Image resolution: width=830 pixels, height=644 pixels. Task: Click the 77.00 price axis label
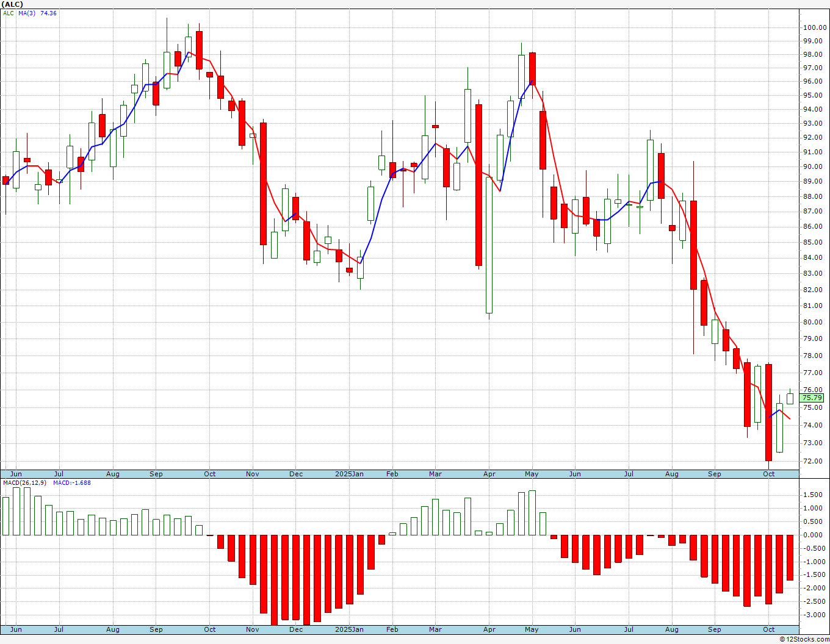tap(812, 373)
